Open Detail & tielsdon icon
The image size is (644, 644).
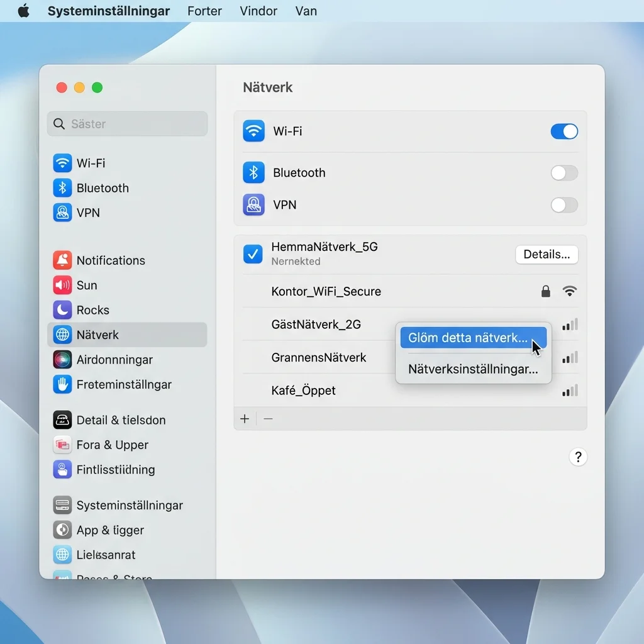tap(62, 419)
